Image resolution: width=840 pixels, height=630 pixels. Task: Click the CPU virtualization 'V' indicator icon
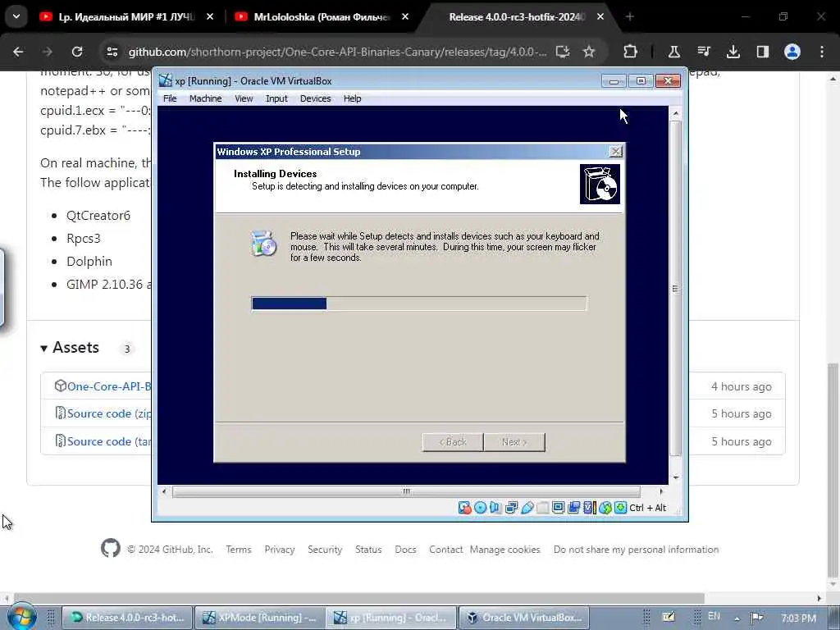coord(589,508)
